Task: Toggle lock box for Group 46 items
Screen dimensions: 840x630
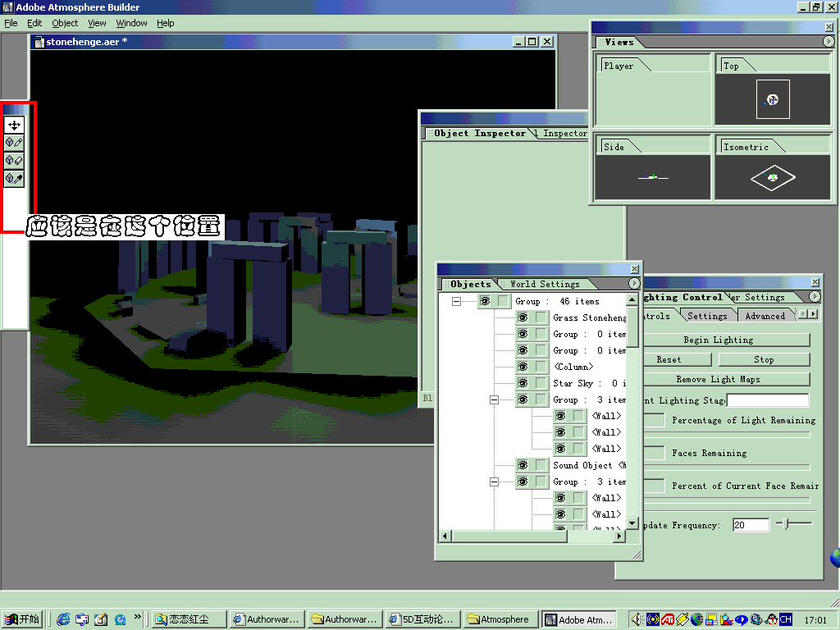Action: (x=503, y=301)
